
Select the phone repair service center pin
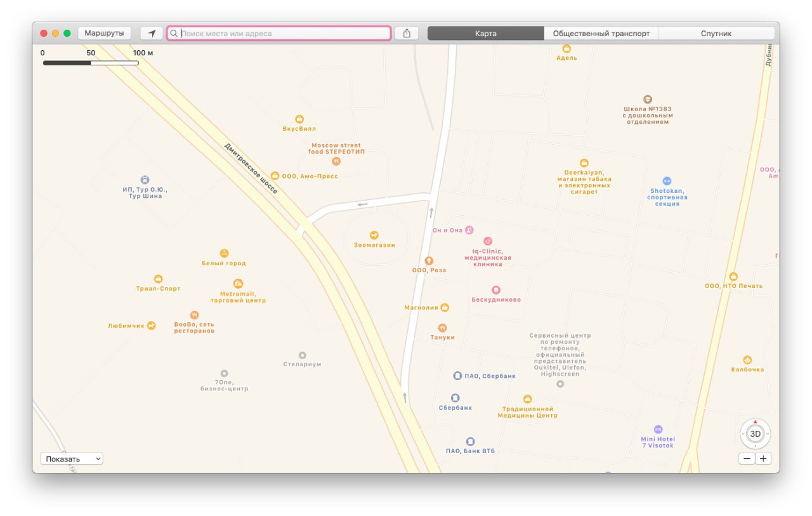(560, 384)
